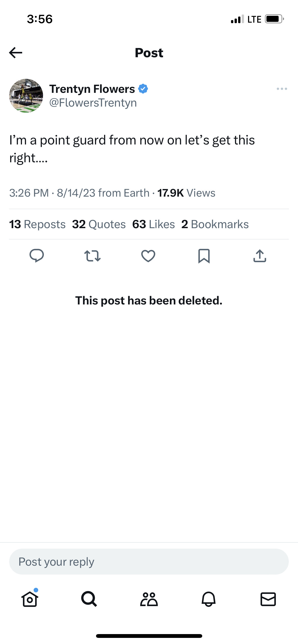298x644 pixels.
Task: View the 13 Reposts list
Action: (x=37, y=224)
